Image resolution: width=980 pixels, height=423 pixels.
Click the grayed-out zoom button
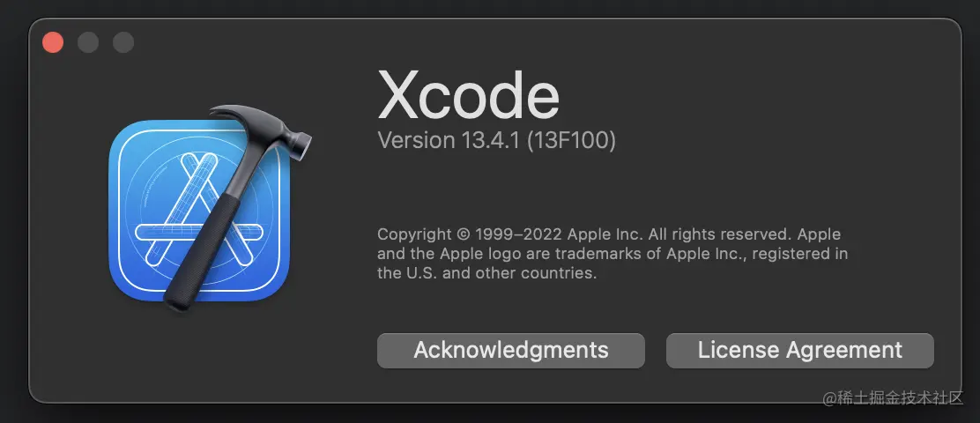[x=123, y=42]
